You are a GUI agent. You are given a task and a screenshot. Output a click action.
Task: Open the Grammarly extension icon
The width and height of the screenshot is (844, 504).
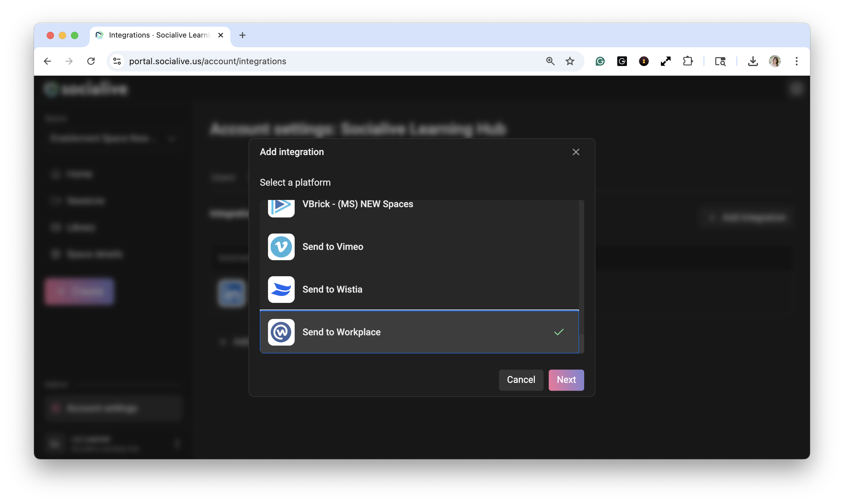600,61
